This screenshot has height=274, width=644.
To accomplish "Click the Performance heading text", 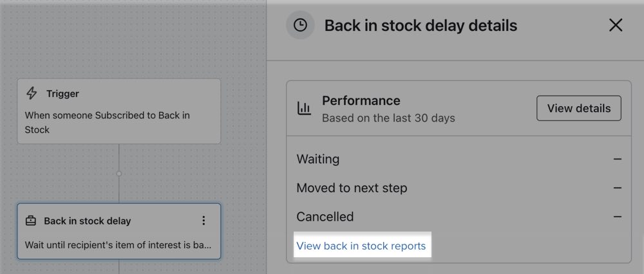I will 361,101.
